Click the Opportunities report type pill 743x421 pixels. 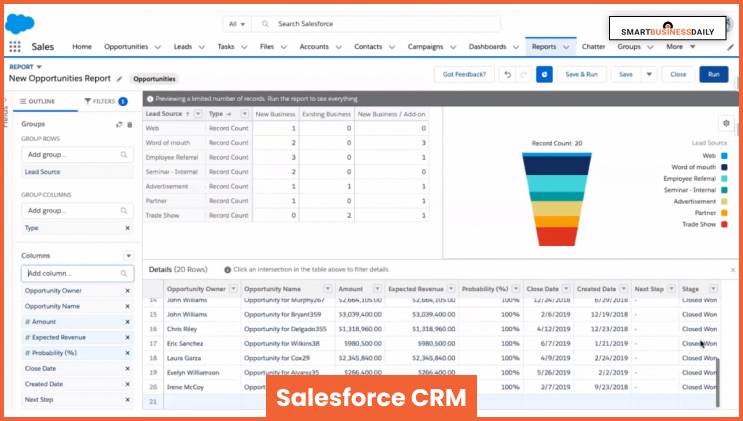[154, 79]
